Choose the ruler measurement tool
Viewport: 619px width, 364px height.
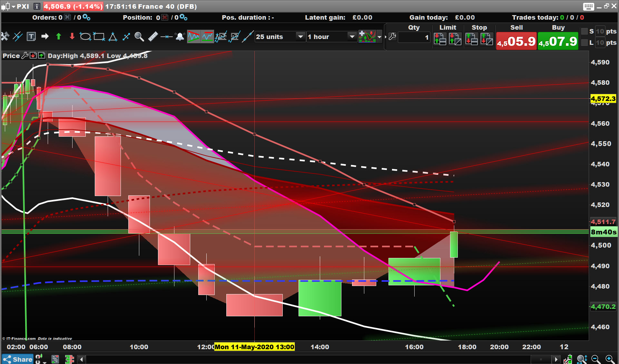153,37
